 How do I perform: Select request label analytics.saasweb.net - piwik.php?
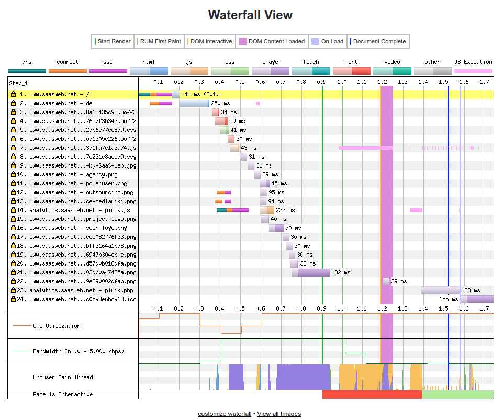(81, 290)
